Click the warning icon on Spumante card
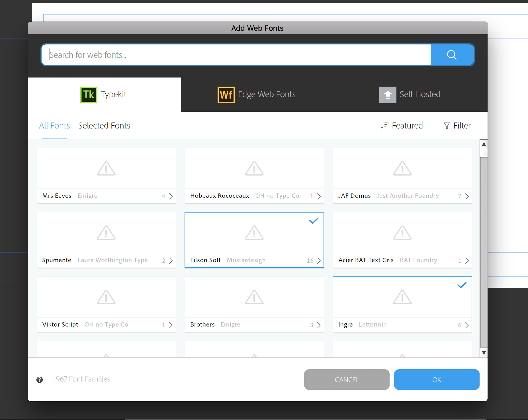The image size is (528, 420). [x=106, y=233]
